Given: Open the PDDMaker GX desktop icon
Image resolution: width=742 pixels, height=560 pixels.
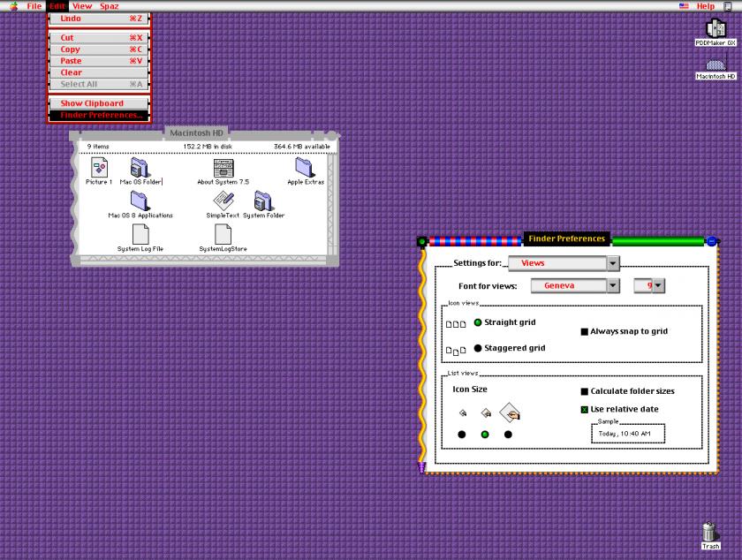Looking at the screenshot, I should 715,28.
